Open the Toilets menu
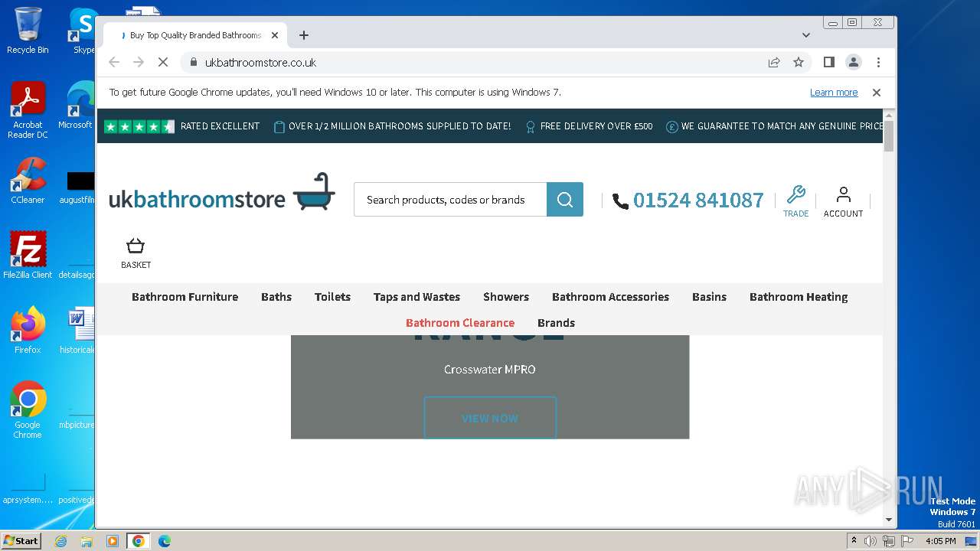Screen dimensions: 980x551 click(332, 297)
